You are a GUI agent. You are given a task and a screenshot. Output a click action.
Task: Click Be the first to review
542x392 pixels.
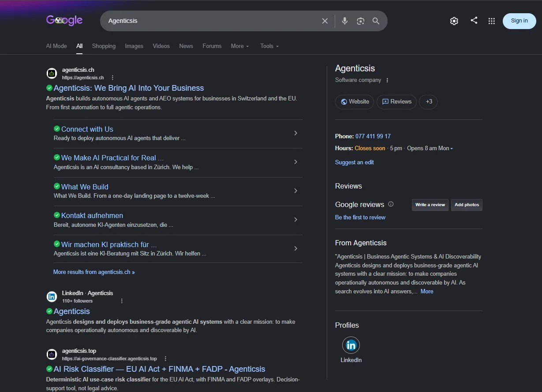coord(360,217)
